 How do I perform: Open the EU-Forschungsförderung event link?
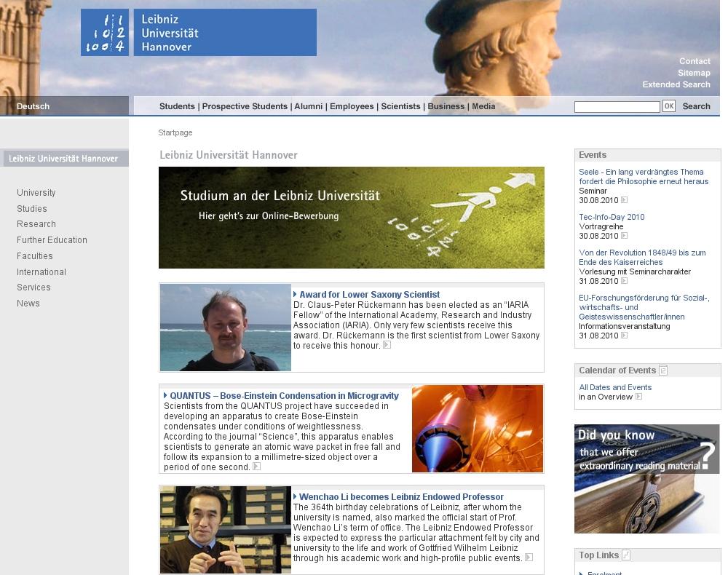coord(644,307)
